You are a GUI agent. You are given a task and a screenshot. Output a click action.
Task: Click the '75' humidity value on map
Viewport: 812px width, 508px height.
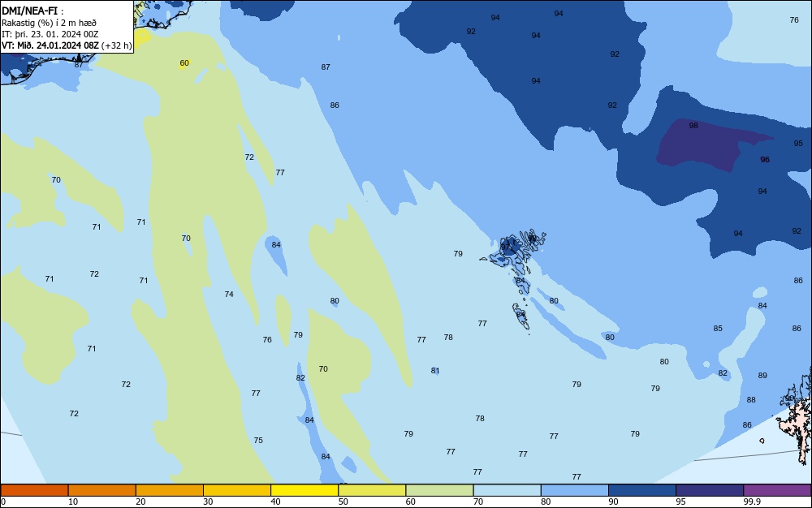(258, 440)
